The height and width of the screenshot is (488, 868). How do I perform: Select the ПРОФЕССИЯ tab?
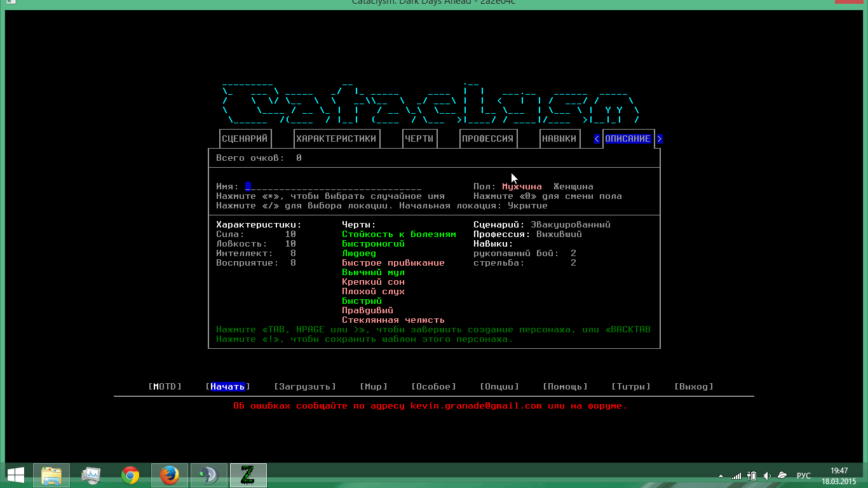(488, 139)
